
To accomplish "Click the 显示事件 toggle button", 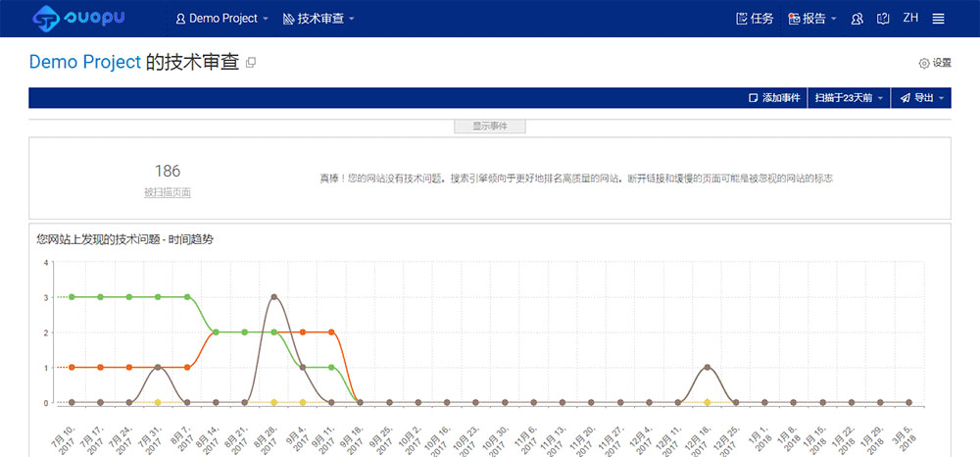I will tap(490, 127).
